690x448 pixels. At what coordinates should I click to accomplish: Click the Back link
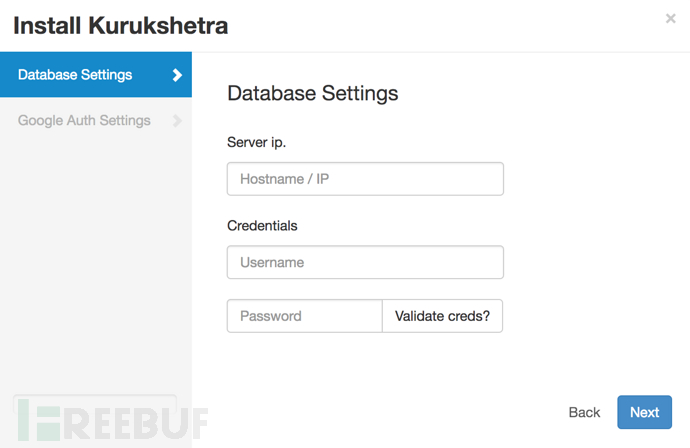pyautogui.click(x=584, y=412)
